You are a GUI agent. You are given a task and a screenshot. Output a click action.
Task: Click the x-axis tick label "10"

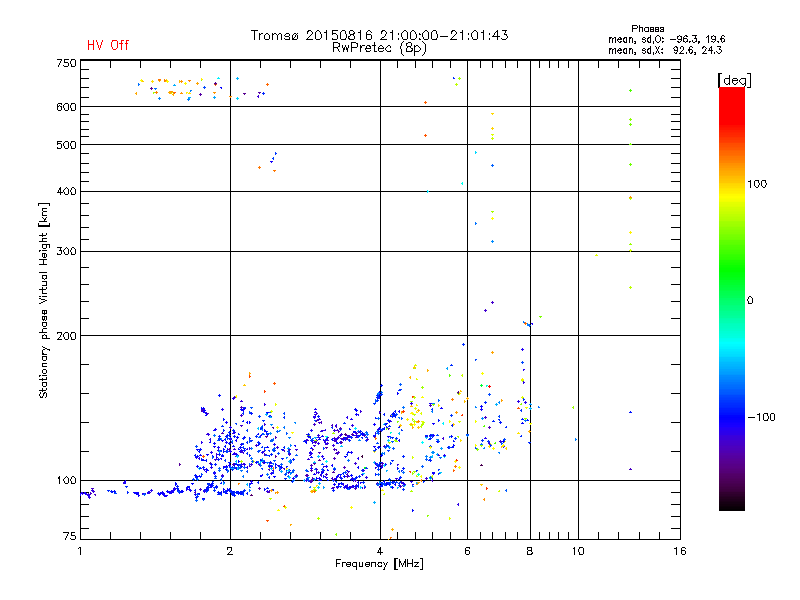point(578,551)
